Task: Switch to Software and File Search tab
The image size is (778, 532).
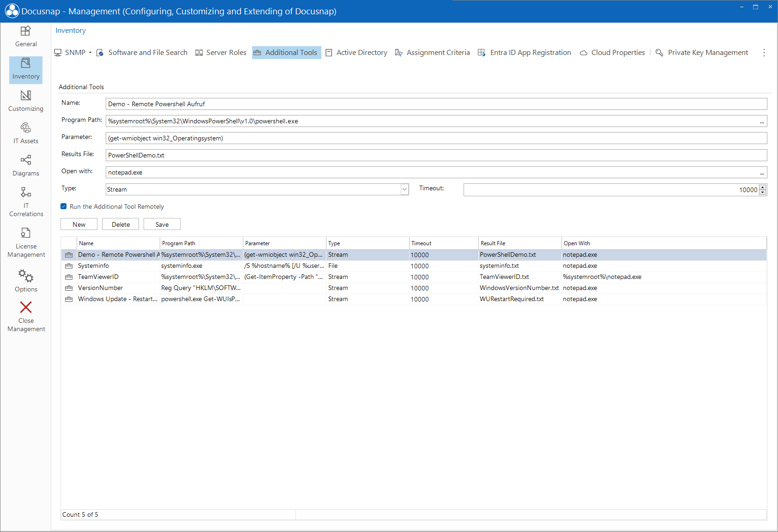Action: pos(142,53)
